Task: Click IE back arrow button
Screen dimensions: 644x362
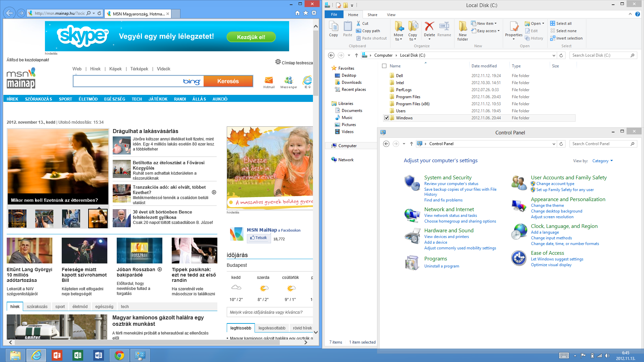Action: (9, 13)
